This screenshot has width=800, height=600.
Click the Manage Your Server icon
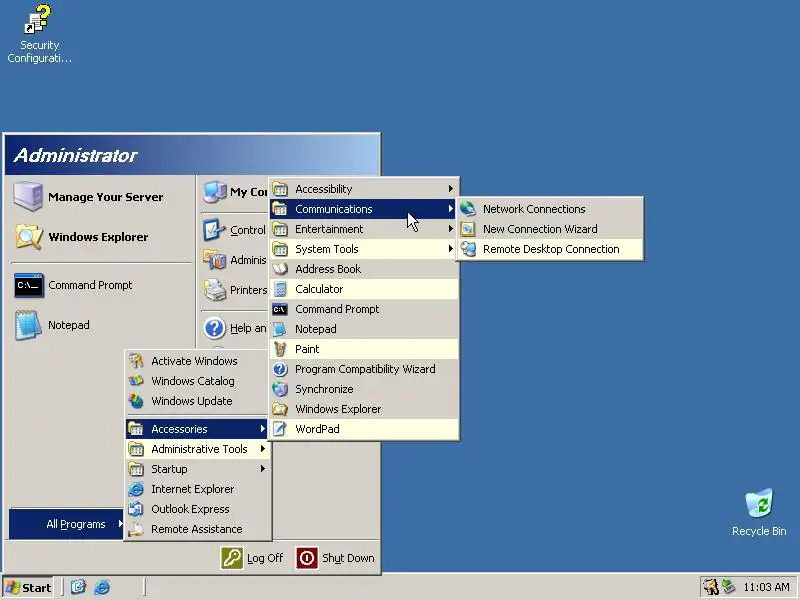coord(28,196)
